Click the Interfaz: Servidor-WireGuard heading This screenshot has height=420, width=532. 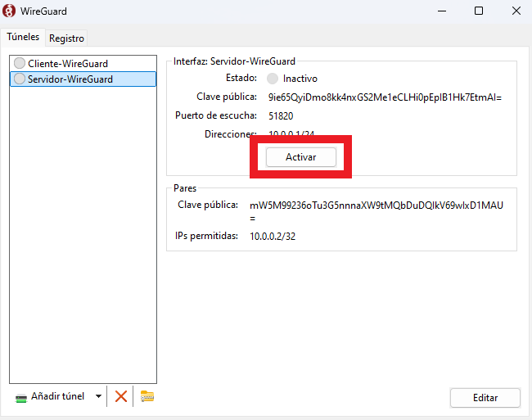pos(234,61)
